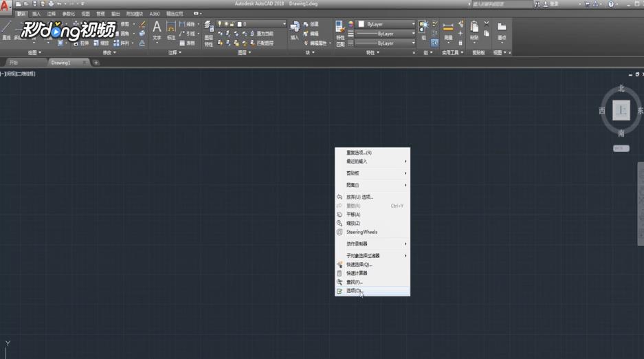644x359 pixels.
Task: Select the Dimension (标注) tool
Action: click(x=171, y=31)
